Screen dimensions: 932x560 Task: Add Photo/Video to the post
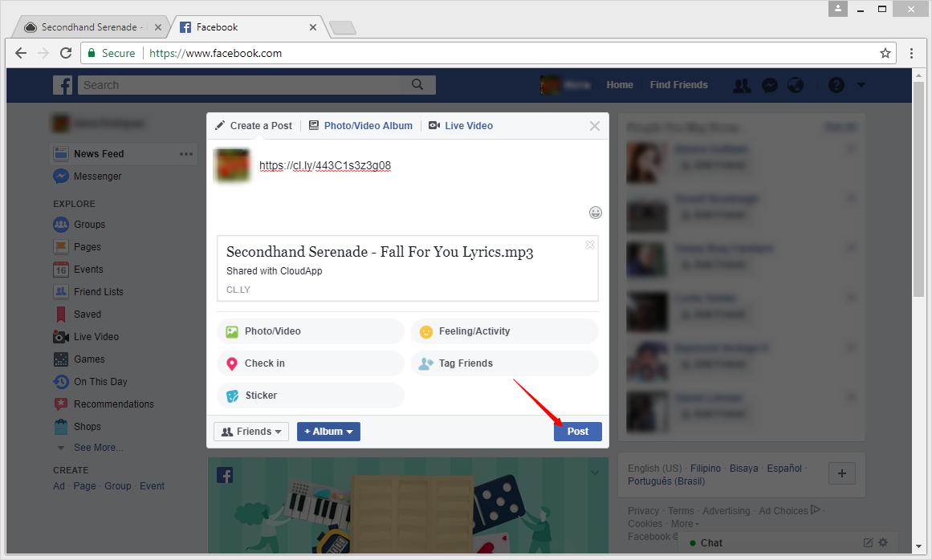pyautogui.click(x=311, y=331)
